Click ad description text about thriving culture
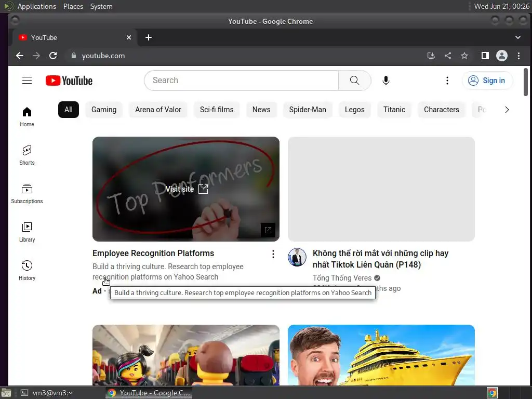This screenshot has height=399, width=532. tap(168, 272)
